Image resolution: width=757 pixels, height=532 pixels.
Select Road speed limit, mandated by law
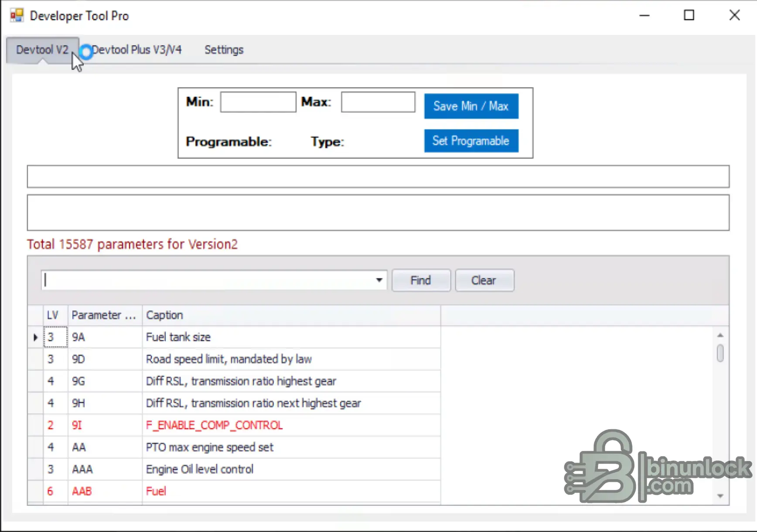point(291,359)
